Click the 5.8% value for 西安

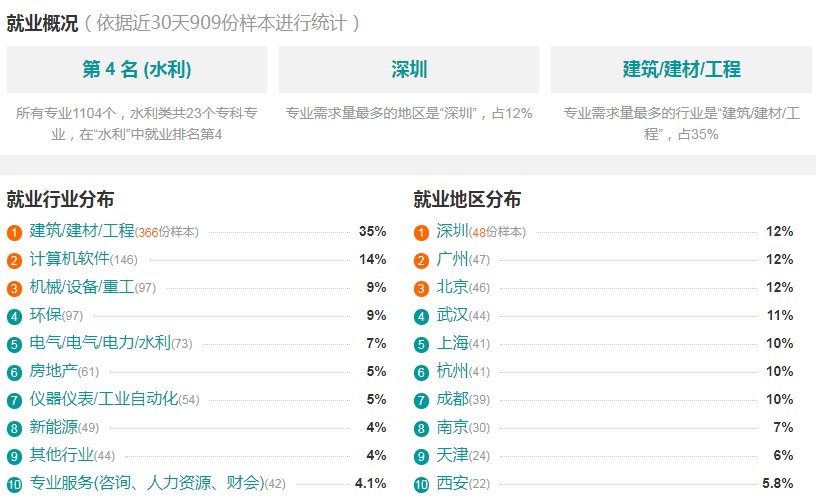coord(777,484)
